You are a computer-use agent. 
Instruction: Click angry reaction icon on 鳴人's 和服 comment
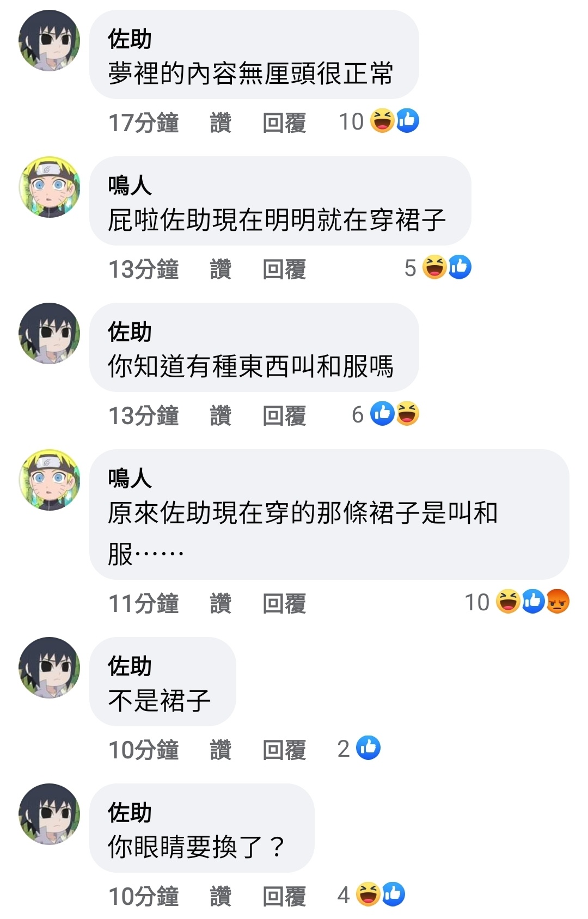coord(558,602)
